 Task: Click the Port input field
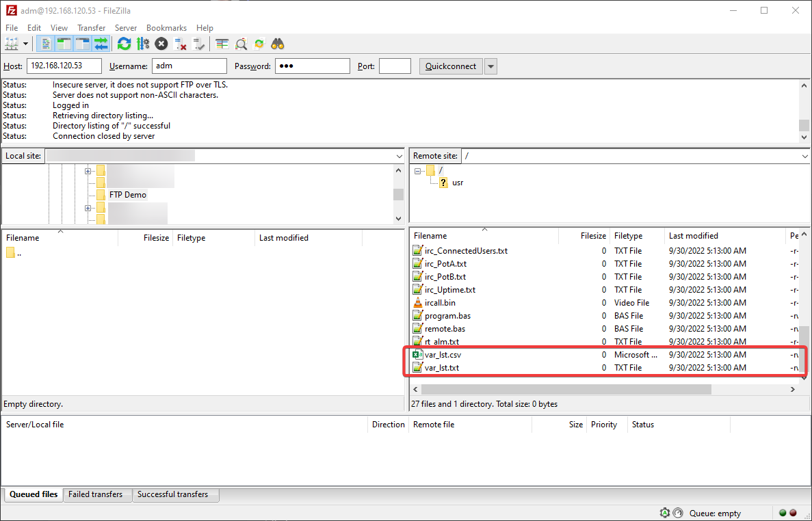point(395,66)
